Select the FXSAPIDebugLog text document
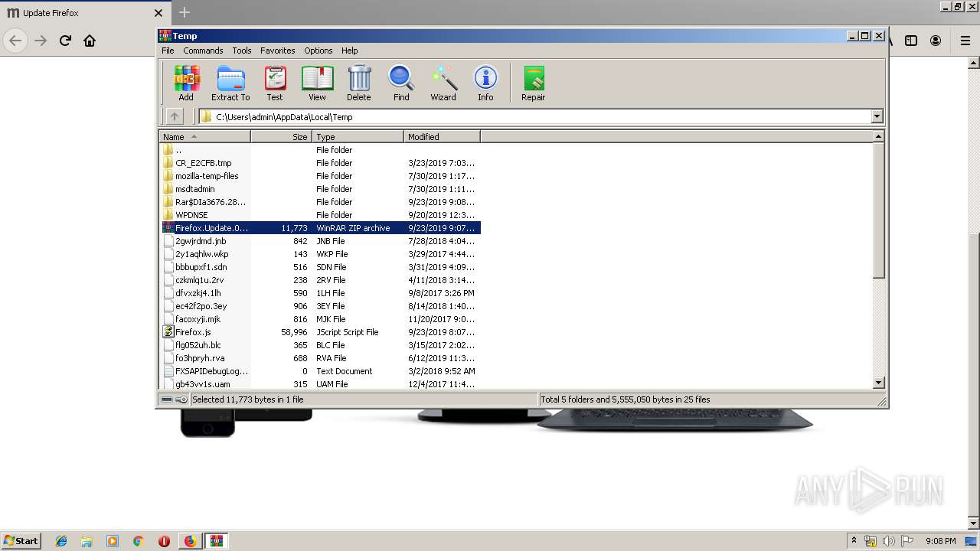This screenshot has width=980, height=551. (321, 371)
